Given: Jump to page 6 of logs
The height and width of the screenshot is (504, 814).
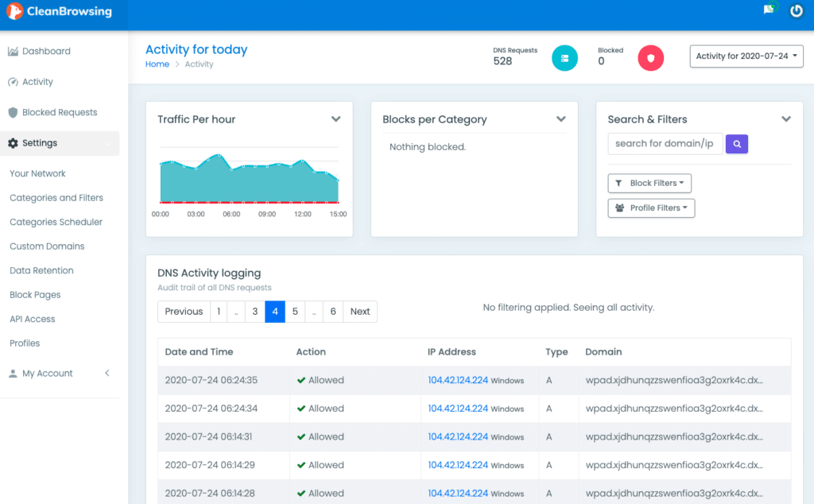Looking at the screenshot, I should tap(333, 312).
